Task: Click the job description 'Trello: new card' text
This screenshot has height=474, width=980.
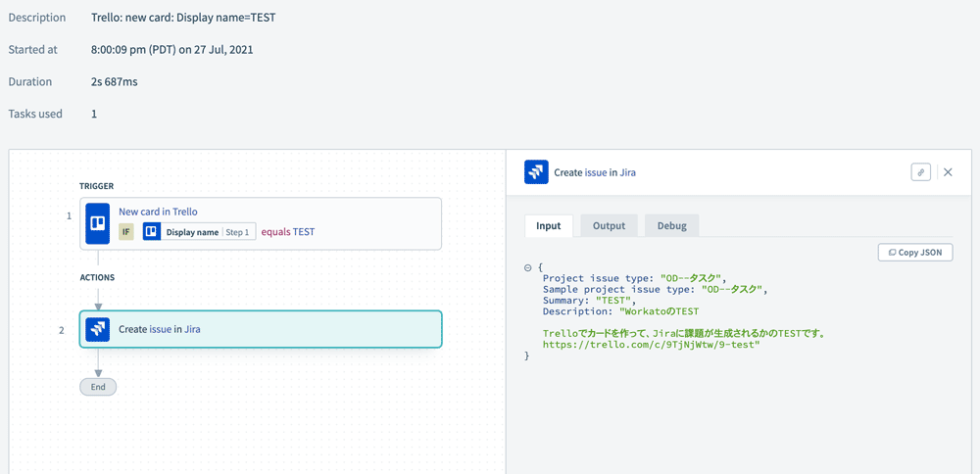Action: coord(183,18)
